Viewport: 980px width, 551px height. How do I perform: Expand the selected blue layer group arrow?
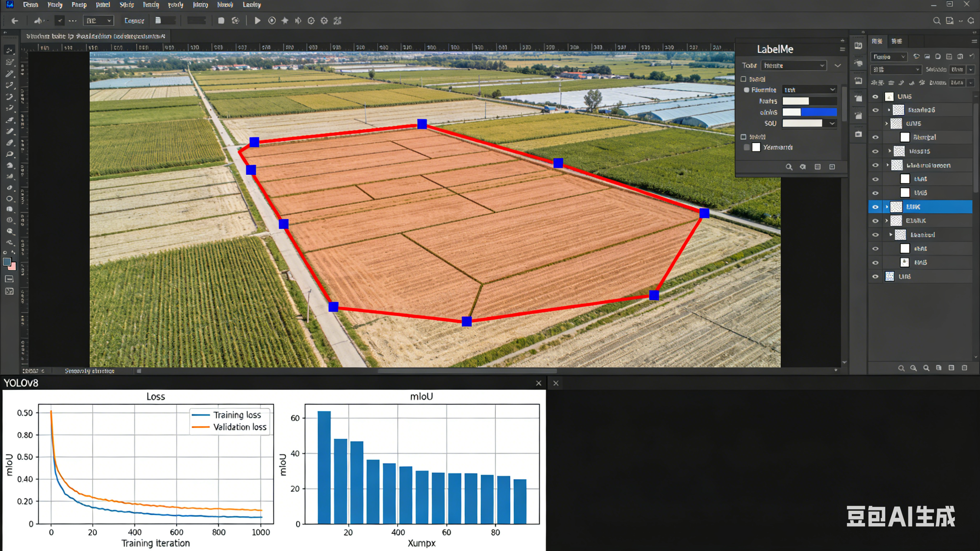point(887,207)
